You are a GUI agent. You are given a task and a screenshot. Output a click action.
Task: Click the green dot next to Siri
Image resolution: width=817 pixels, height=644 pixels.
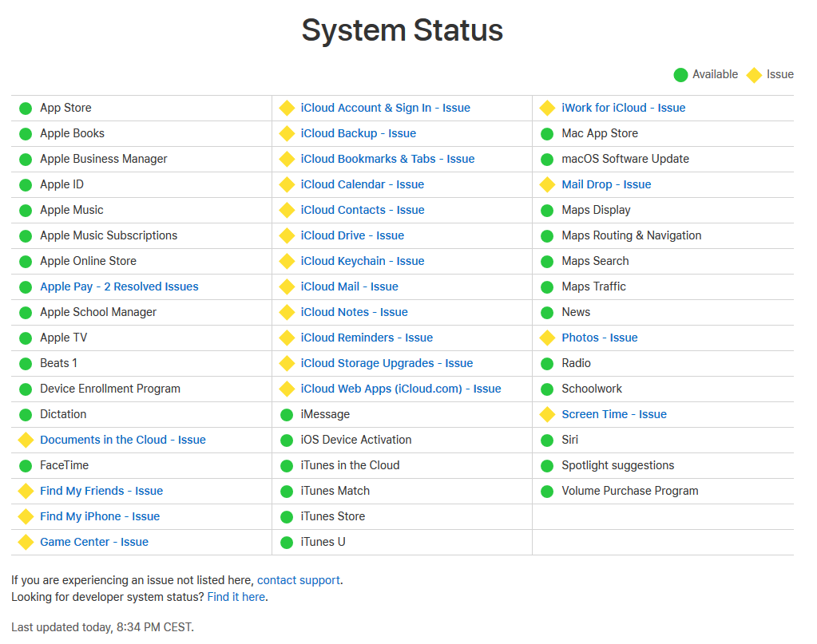(547, 441)
